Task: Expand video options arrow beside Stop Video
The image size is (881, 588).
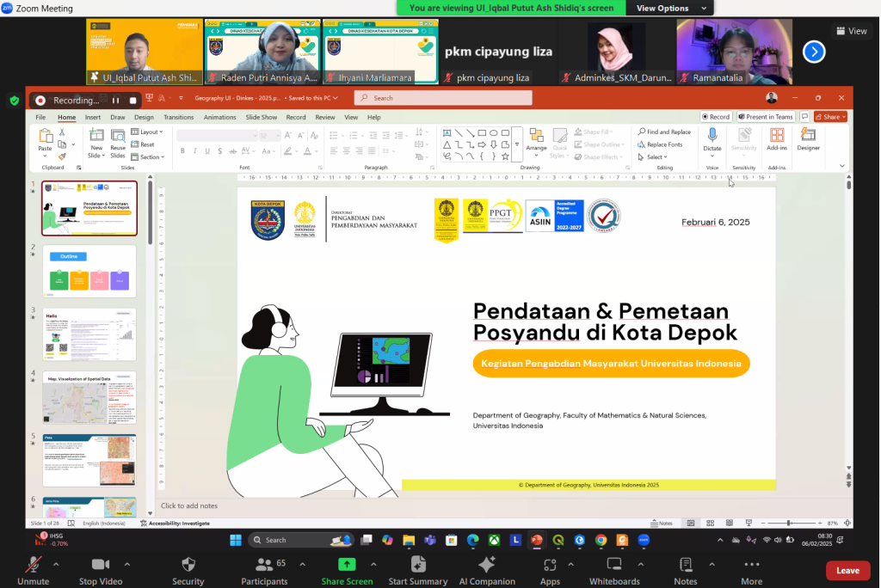Action: 127,565
